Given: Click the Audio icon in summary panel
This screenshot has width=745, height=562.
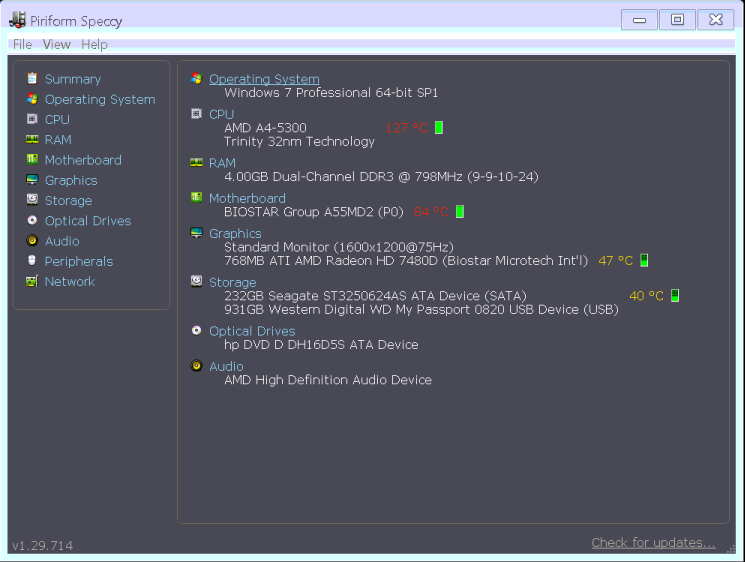Looking at the screenshot, I should tap(196, 366).
